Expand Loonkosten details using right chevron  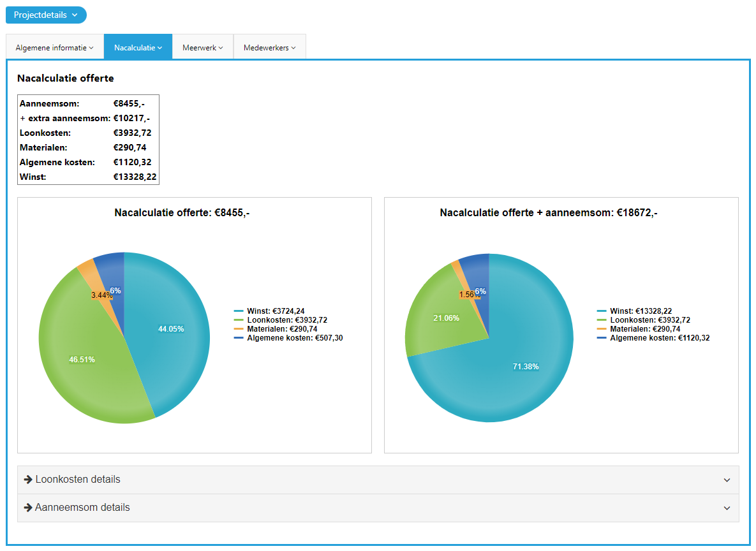[727, 480]
